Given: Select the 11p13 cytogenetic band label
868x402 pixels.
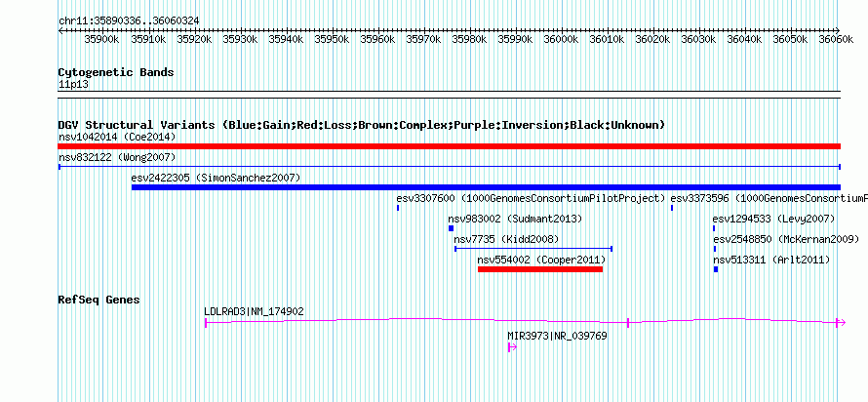Looking at the screenshot, I should 73,85.
